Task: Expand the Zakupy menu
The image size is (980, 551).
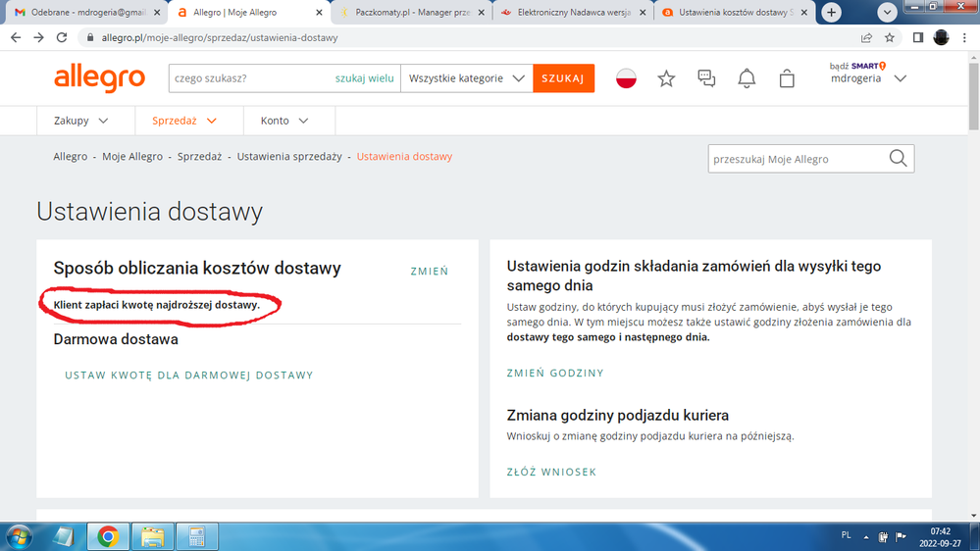Action: point(81,121)
